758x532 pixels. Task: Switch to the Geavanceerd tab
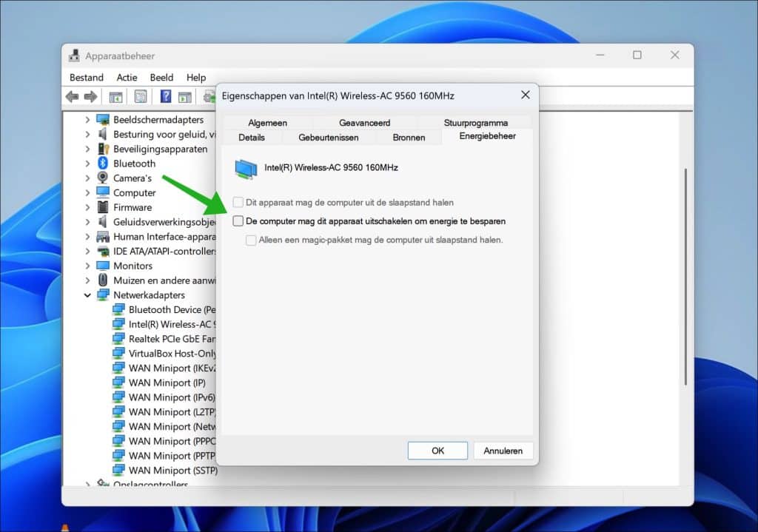coord(364,123)
